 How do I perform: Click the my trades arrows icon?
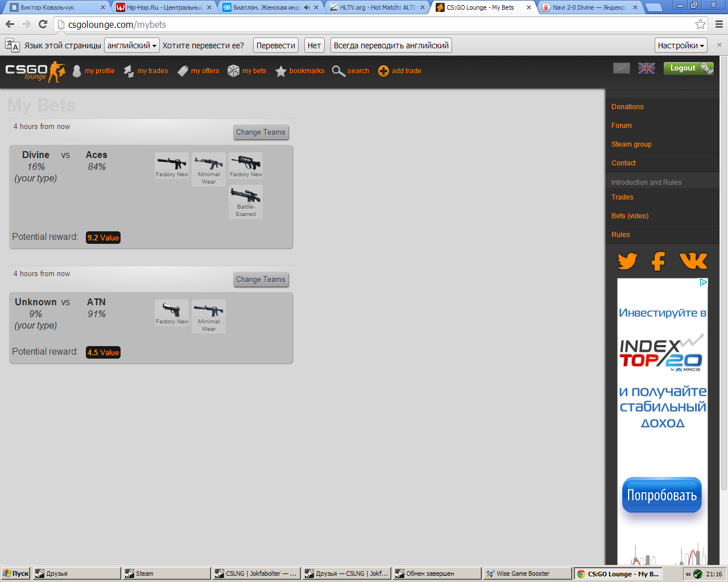coord(129,71)
